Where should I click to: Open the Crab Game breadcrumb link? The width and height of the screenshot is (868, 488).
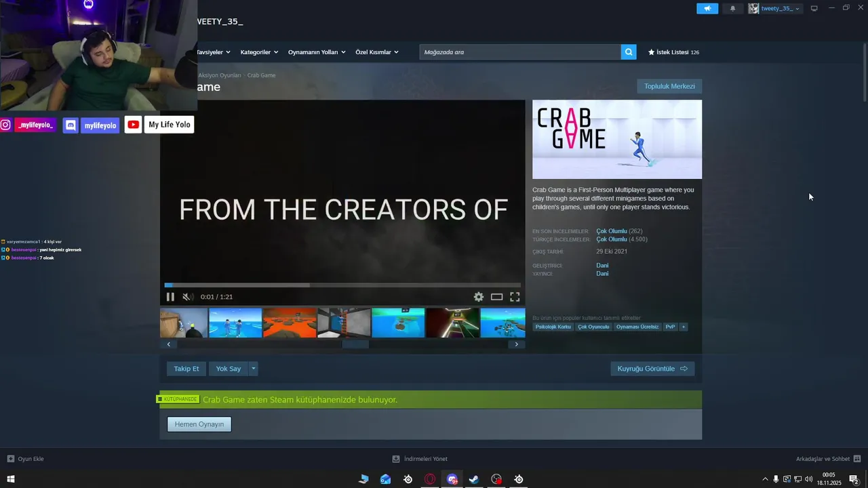(261, 75)
